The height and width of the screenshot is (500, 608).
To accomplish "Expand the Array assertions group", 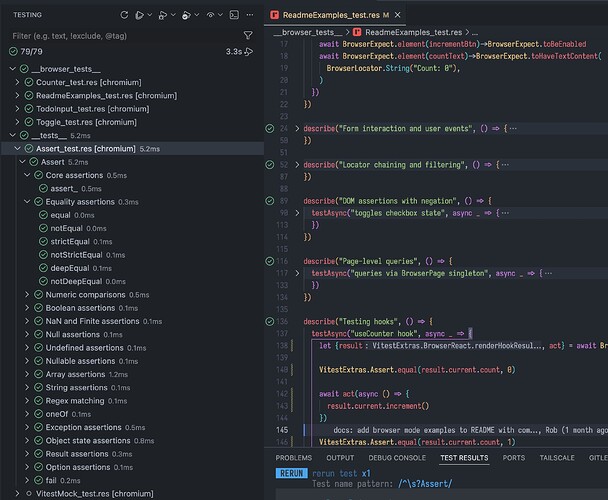I will (x=27, y=374).
